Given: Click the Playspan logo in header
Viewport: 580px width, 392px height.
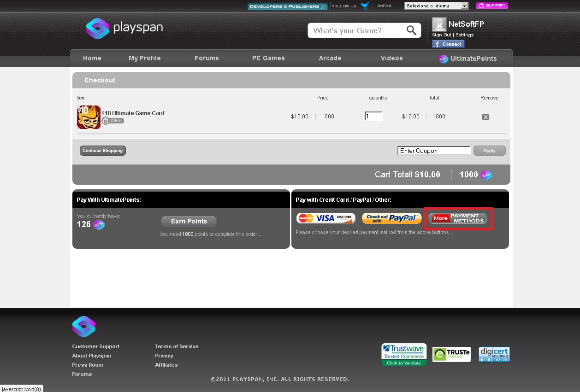Looking at the screenshot, I should (124, 29).
